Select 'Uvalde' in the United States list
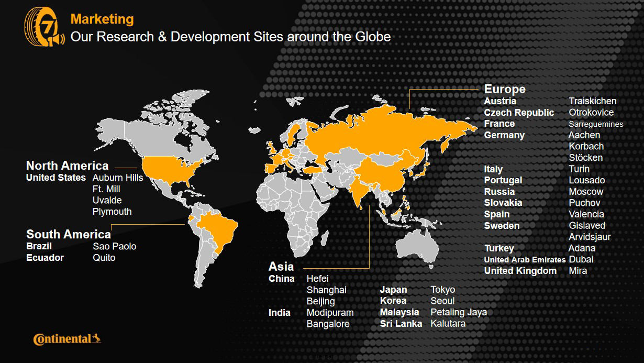Image resolution: width=644 pixels, height=363 pixels. 107,200
